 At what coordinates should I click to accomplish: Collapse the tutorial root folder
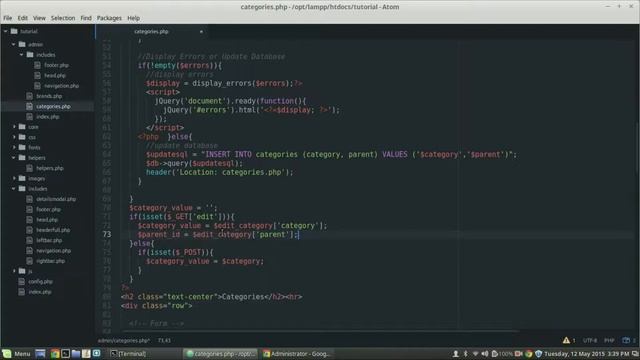(6, 31)
